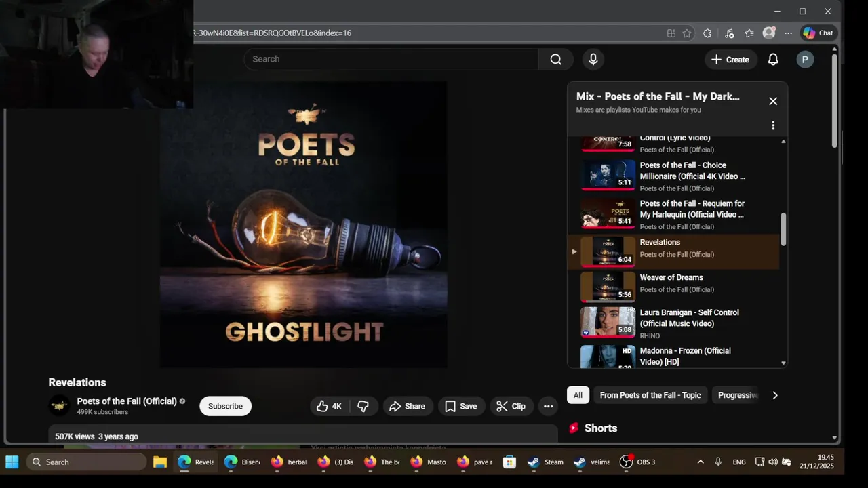This screenshot has height=488, width=868.
Task: Switch to the Steam taskbar window
Action: coord(546,462)
